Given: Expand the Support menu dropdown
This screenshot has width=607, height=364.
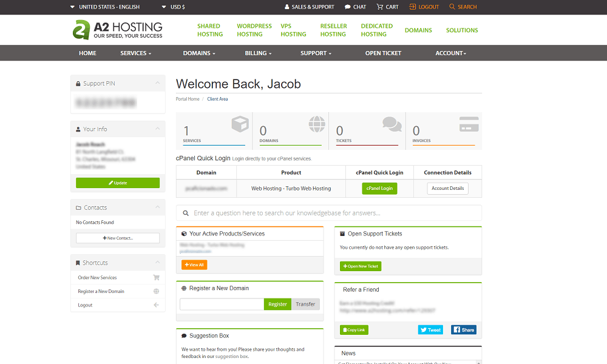Looking at the screenshot, I should (316, 53).
